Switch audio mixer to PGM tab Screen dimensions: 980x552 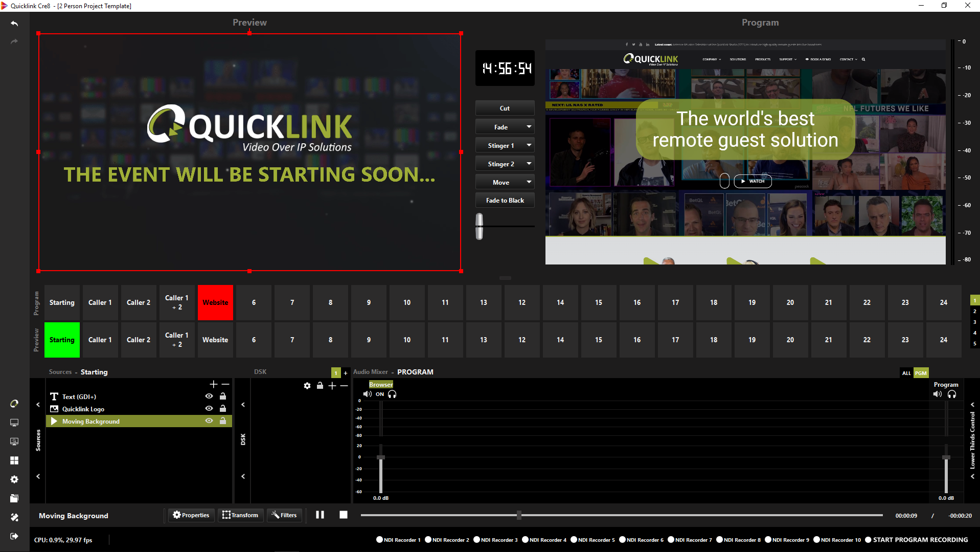(921, 373)
